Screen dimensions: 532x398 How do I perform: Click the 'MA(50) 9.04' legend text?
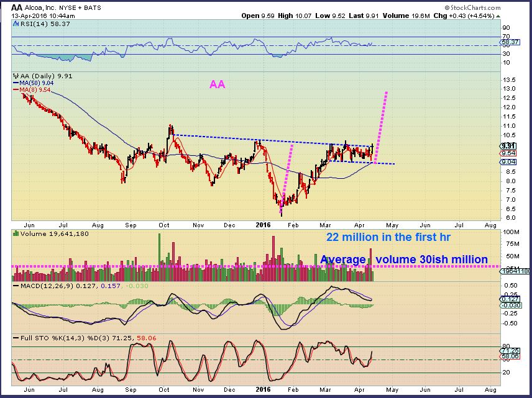[36, 83]
